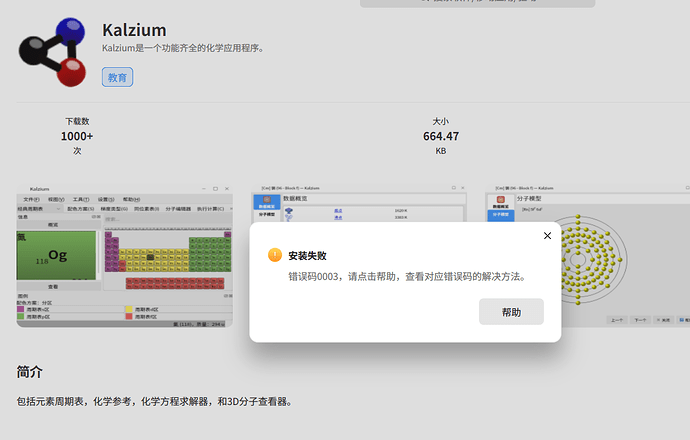Click the error message '错误码0003，请点击帮助…'
Screen dimensions: 690x440
pos(407,277)
